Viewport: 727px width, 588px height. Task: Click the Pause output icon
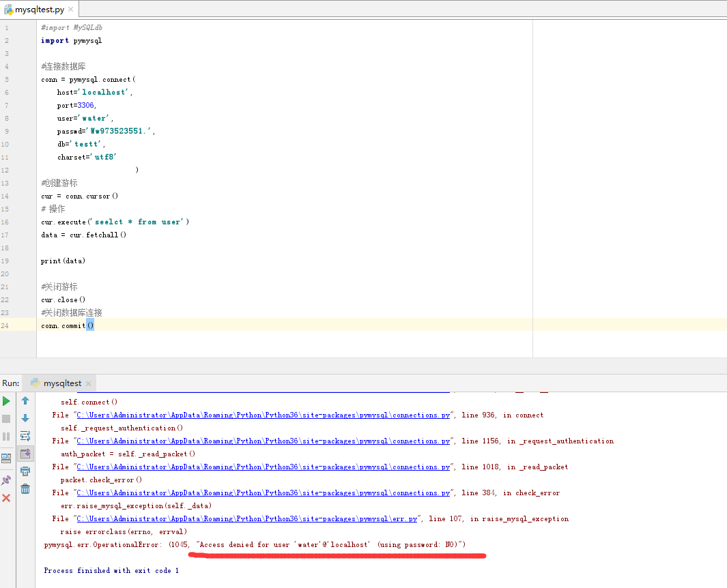[x=7, y=437]
